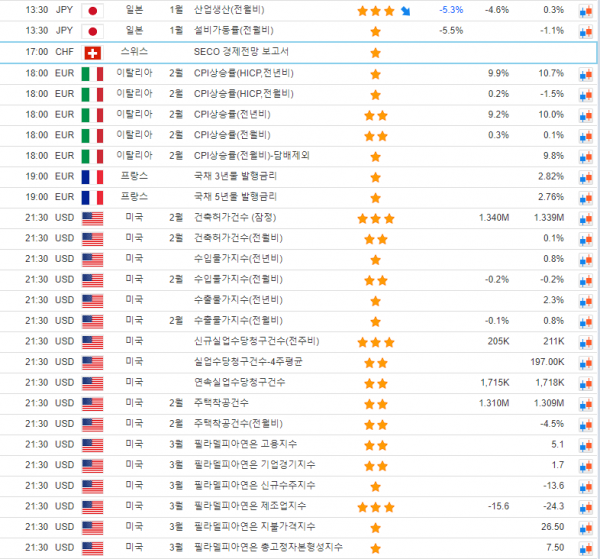Open the 실업수당청구건수-4주평균 event

coord(245,362)
